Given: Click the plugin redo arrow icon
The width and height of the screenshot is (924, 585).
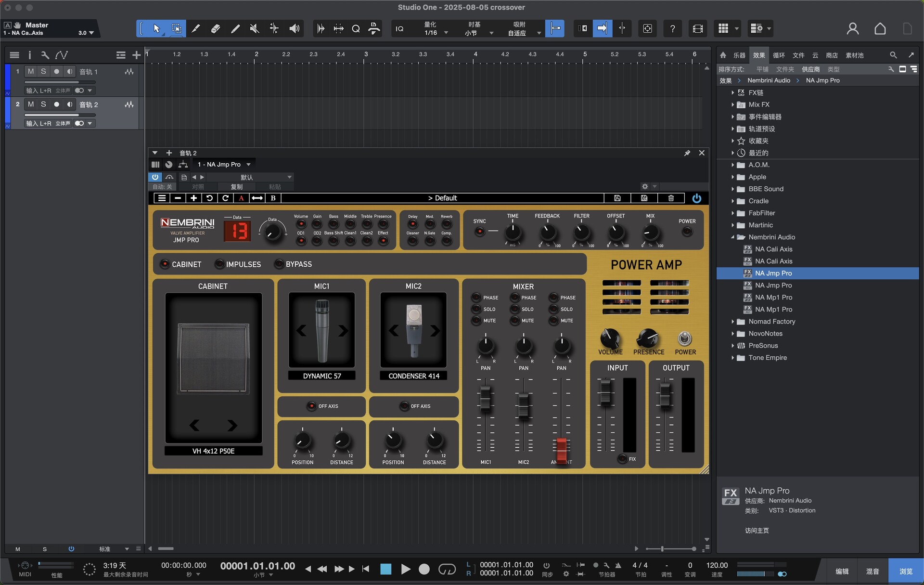Looking at the screenshot, I should pyautogui.click(x=225, y=198).
